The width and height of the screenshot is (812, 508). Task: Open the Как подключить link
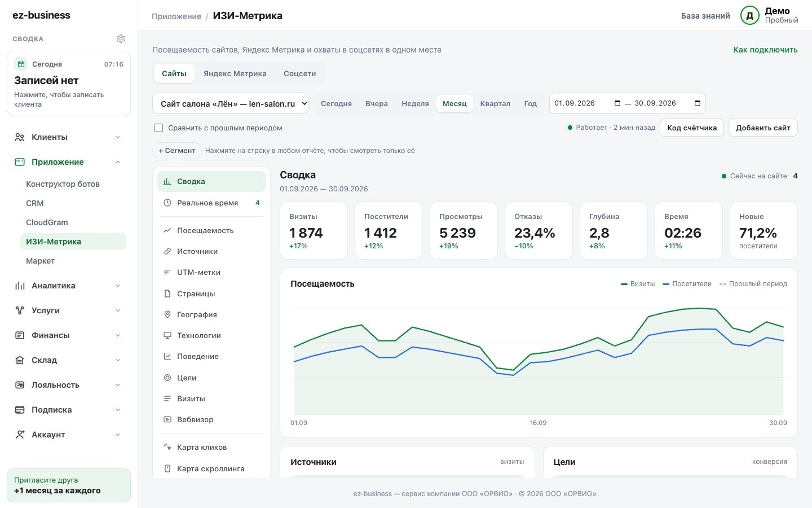[765, 50]
